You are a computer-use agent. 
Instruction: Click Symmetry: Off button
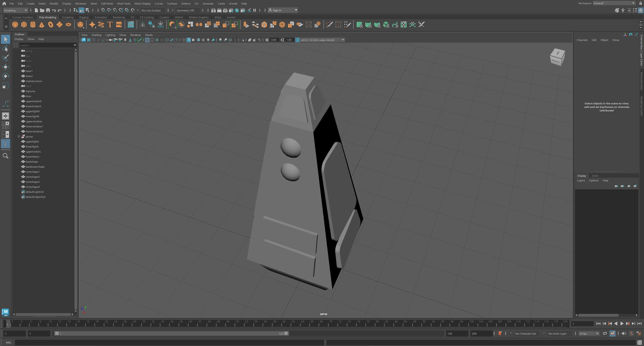pyautogui.click(x=187, y=10)
